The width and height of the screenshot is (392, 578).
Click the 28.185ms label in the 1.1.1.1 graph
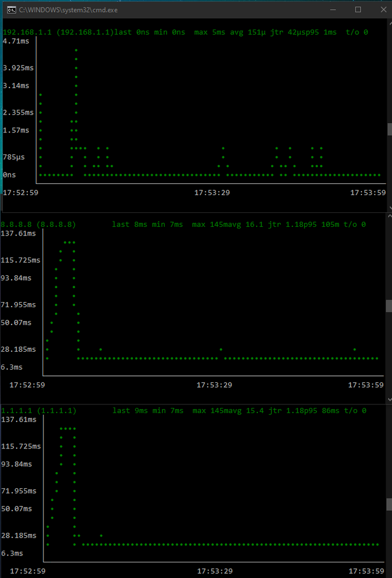coord(19,536)
